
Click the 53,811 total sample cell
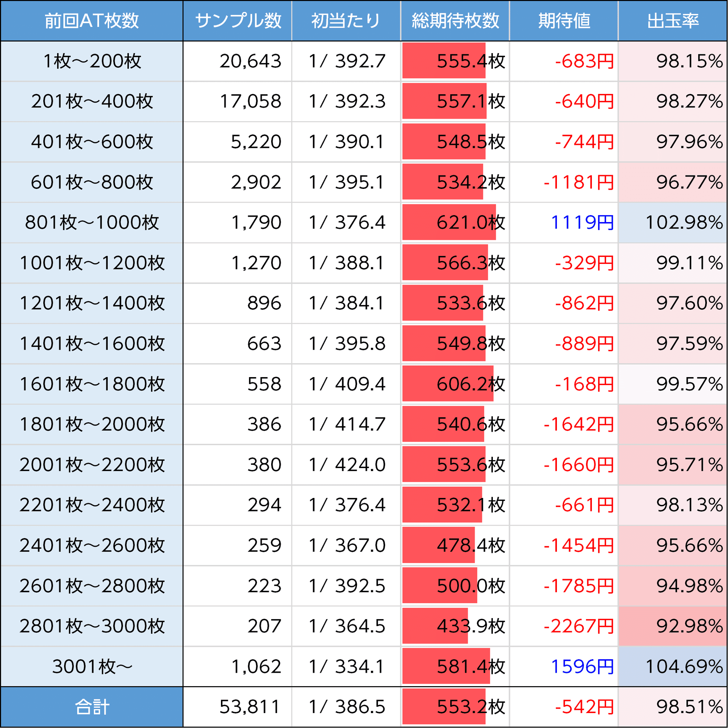coord(250,707)
